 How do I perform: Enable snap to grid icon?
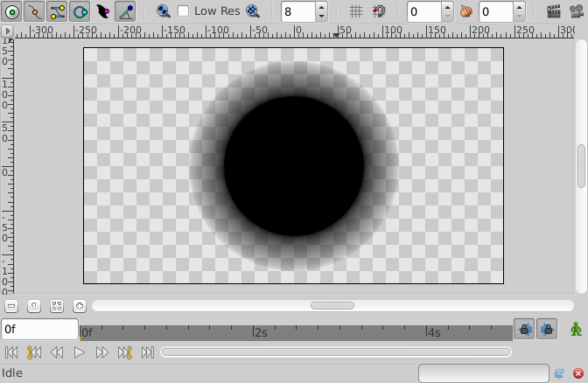click(379, 11)
